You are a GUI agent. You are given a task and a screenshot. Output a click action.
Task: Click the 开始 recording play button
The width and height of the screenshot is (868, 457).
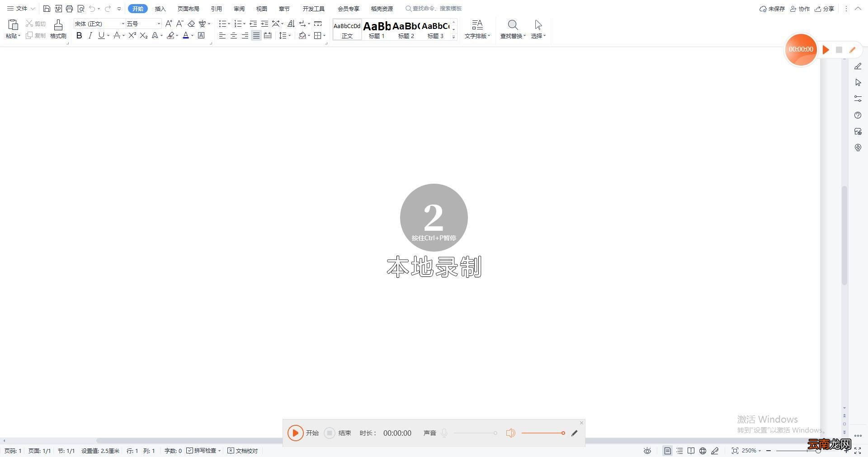(x=295, y=433)
